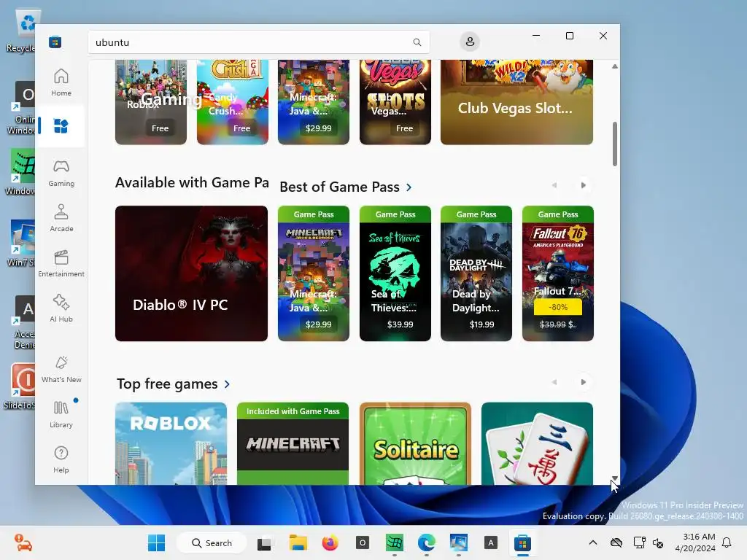
Task: Open the Entertainment section
Action: point(61,263)
